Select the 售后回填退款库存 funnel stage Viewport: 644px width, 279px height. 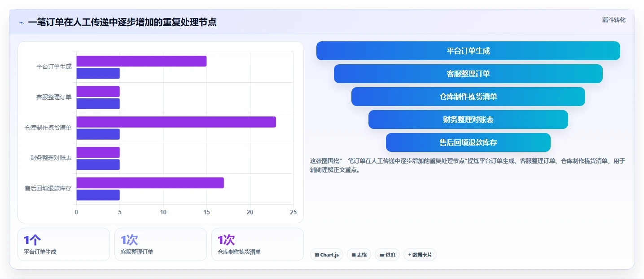(x=468, y=142)
